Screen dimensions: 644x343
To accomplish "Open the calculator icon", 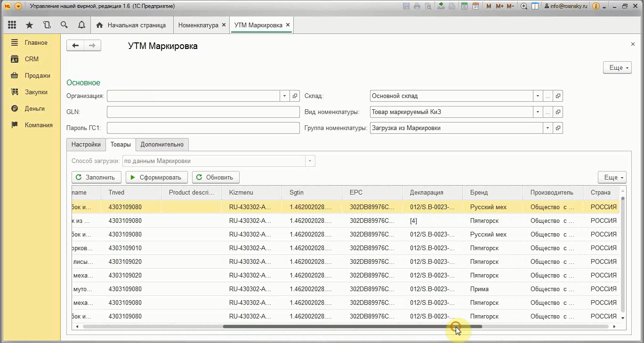I will [464, 6].
